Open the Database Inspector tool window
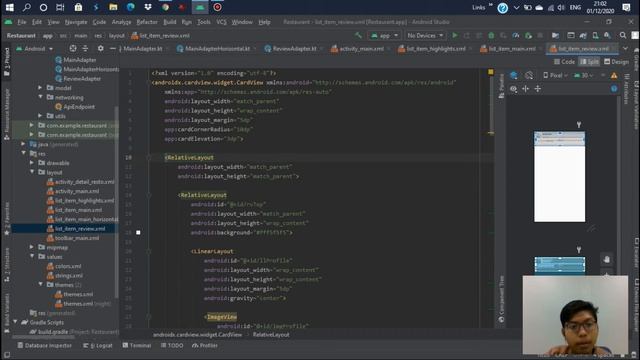Image resolution: width=640 pixels, height=360 pixels. click(x=44, y=345)
